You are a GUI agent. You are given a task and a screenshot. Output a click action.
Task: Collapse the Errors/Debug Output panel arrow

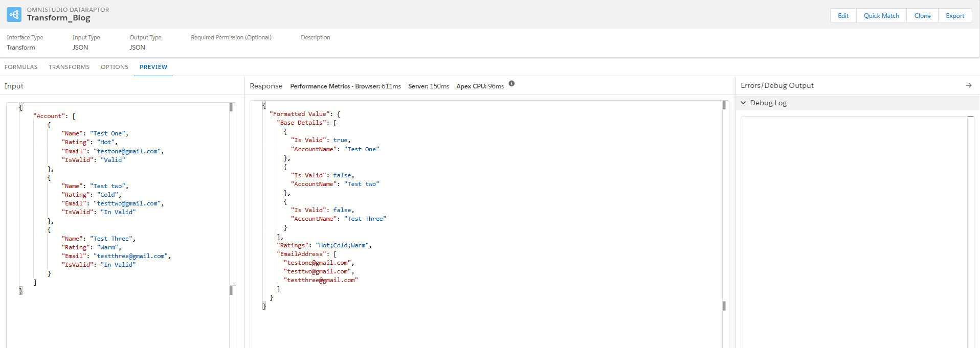pos(968,85)
